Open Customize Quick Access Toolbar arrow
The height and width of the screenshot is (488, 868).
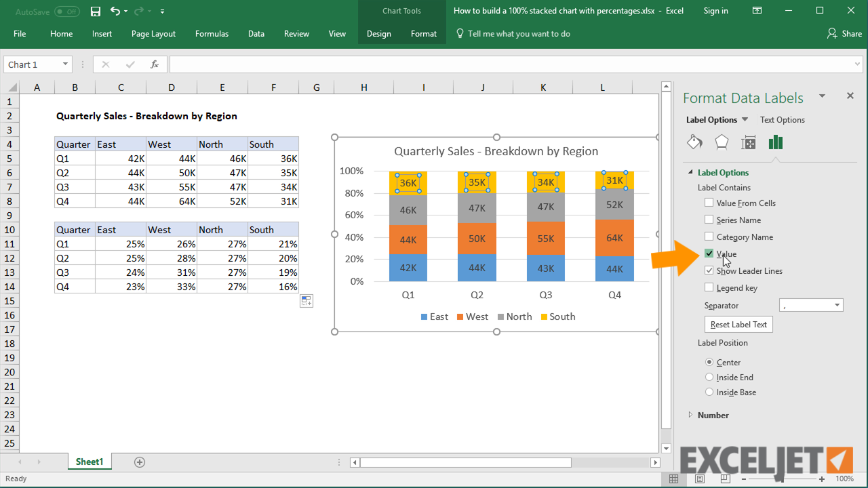(162, 12)
